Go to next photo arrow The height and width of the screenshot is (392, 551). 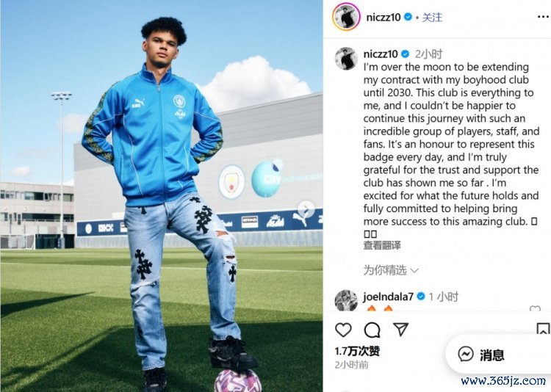(x=306, y=210)
